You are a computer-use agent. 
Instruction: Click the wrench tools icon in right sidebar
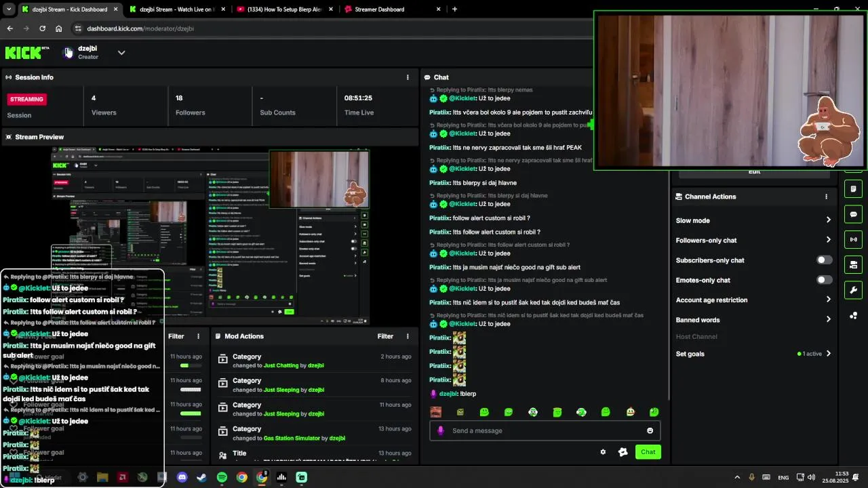click(853, 290)
